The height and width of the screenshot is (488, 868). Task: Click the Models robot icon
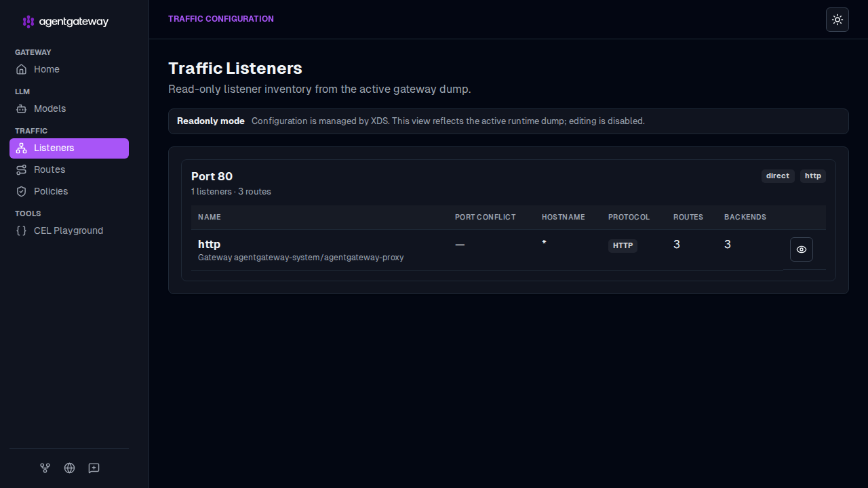point(22,108)
